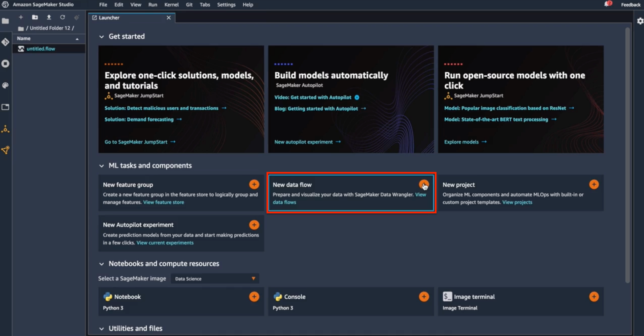Open SageMaker JumpStart sidebar icon
The height and width of the screenshot is (336, 644).
[x=5, y=129]
